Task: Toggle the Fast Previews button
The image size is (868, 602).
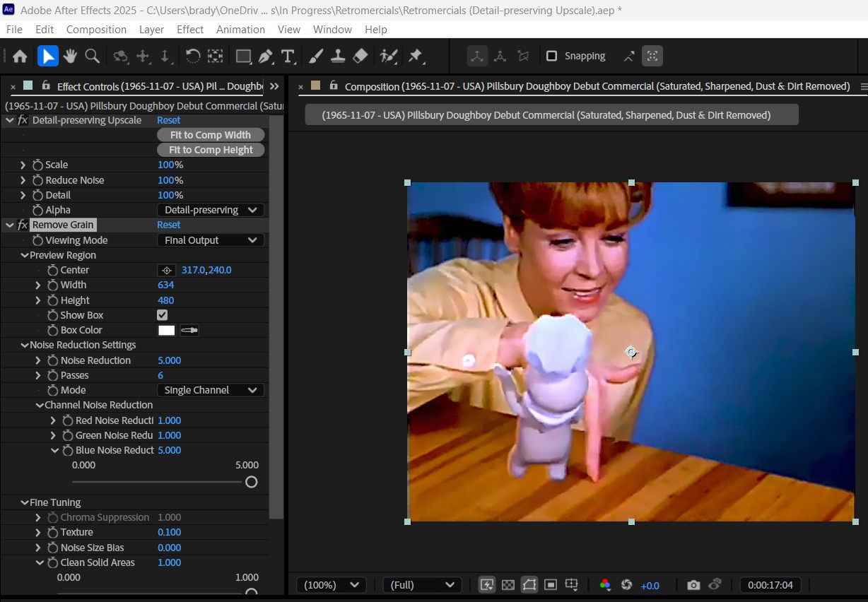Action: (486, 585)
